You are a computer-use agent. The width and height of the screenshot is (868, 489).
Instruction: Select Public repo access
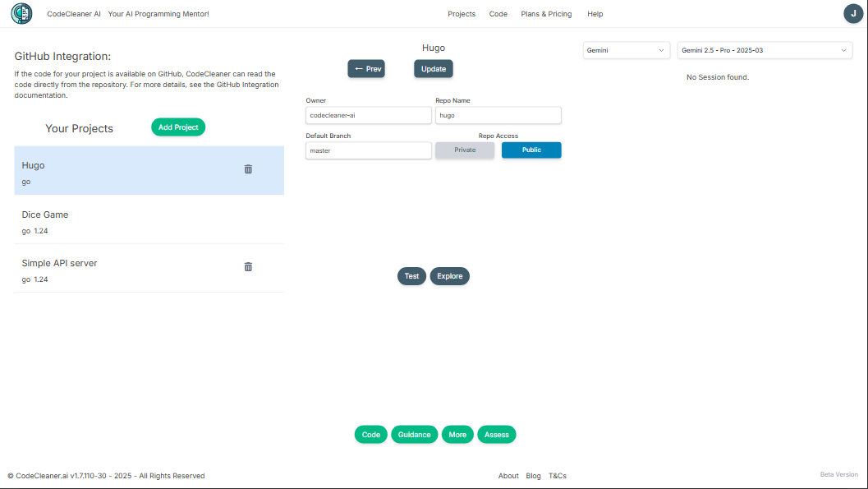tap(531, 150)
